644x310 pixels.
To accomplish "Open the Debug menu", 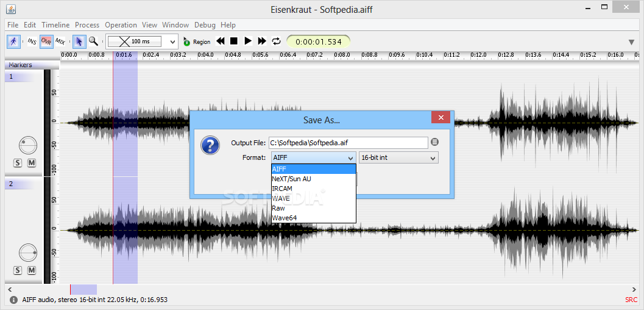I will (205, 25).
